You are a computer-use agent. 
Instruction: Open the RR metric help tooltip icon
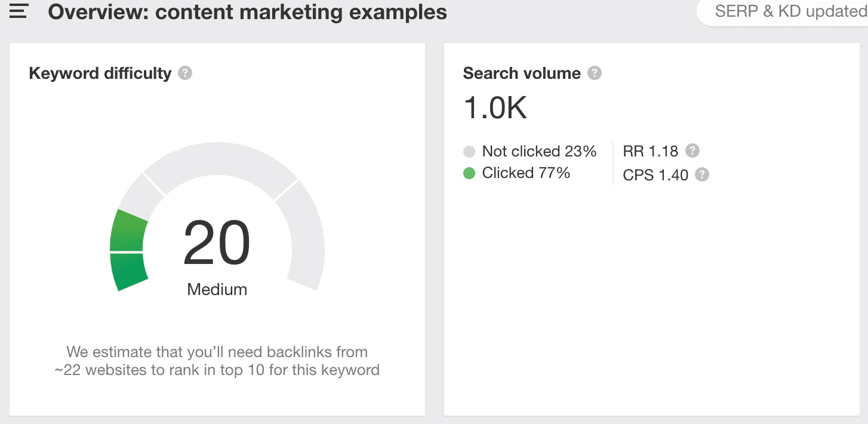[x=692, y=150]
